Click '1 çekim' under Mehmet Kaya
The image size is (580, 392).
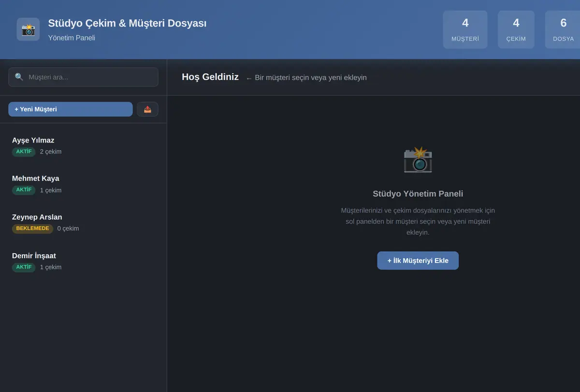[51, 190]
